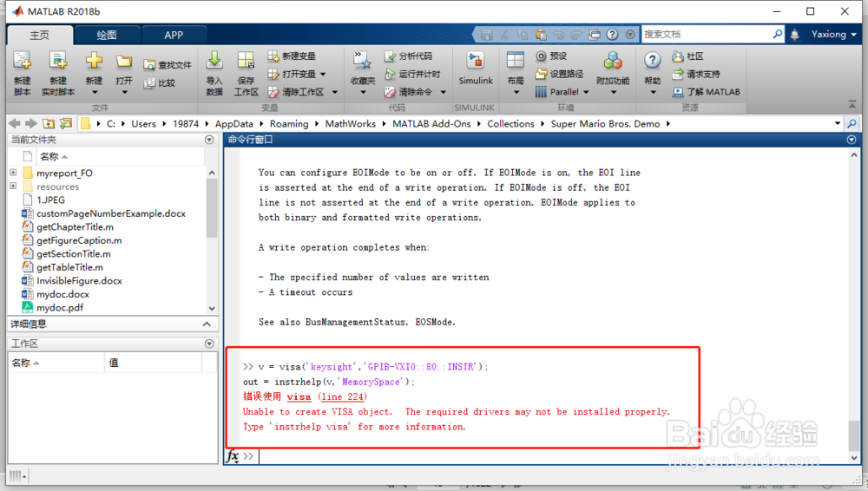Screen dimensions: 868x491
Task: Expand the Open Variable (打开变量) dropdown
Action: pyautogui.click(x=323, y=75)
